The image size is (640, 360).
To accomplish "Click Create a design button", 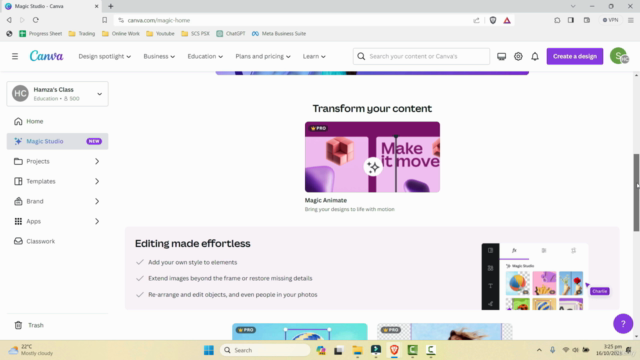I will coord(575,56).
